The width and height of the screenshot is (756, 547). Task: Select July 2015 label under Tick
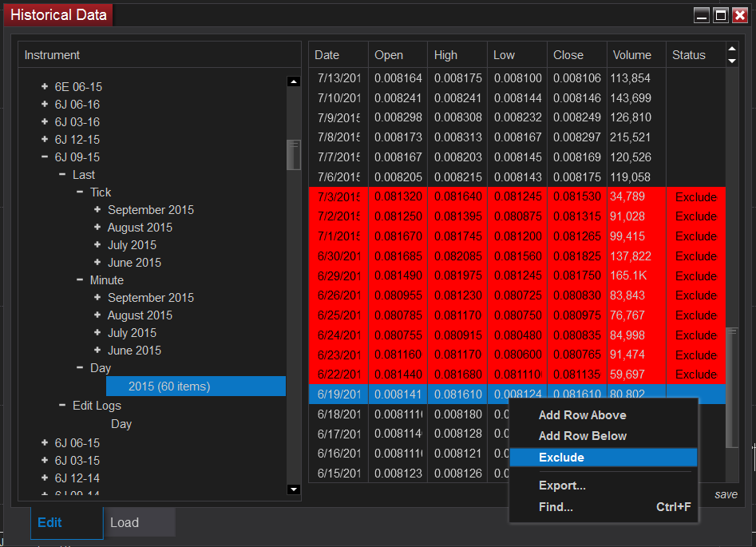tap(132, 245)
